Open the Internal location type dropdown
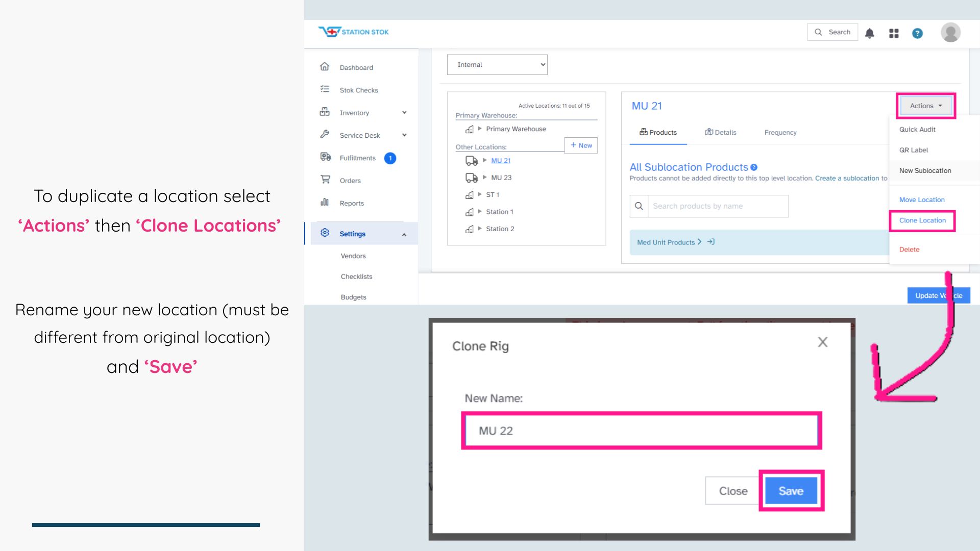The height and width of the screenshot is (551, 980). pyautogui.click(x=497, y=65)
